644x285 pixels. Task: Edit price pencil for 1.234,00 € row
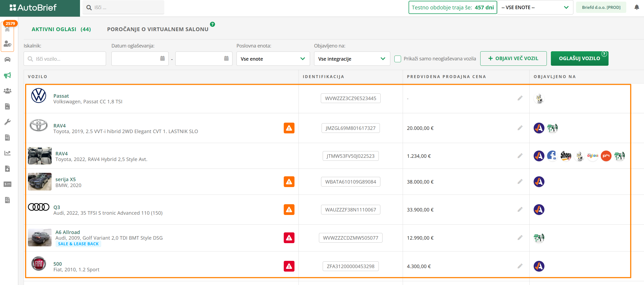pyautogui.click(x=520, y=156)
